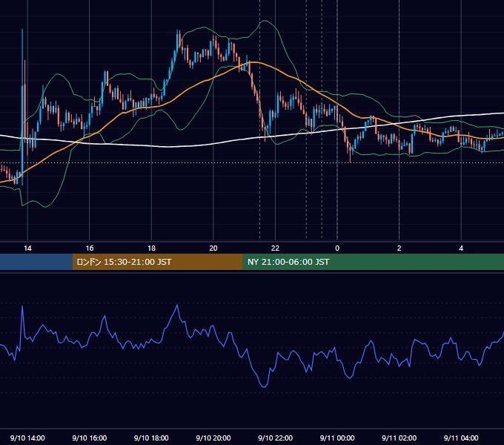Click the blue session band before London
504x445 pixels.
point(36,262)
